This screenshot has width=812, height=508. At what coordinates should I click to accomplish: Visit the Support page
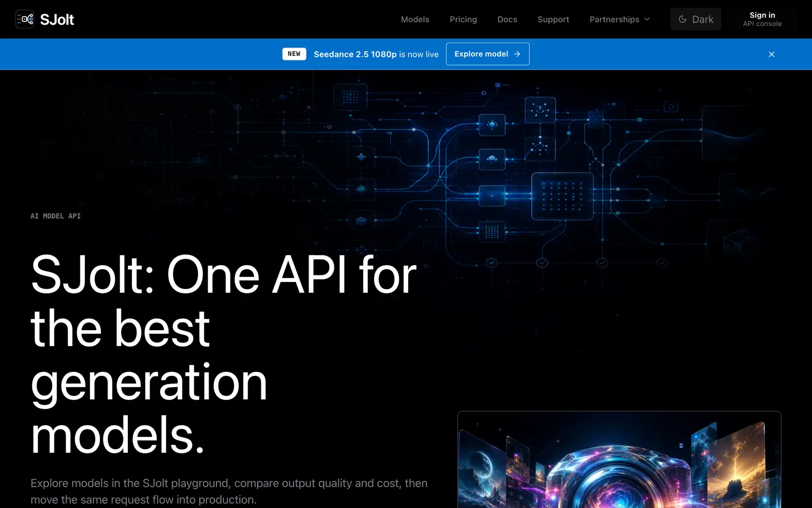click(x=553, y=19)
